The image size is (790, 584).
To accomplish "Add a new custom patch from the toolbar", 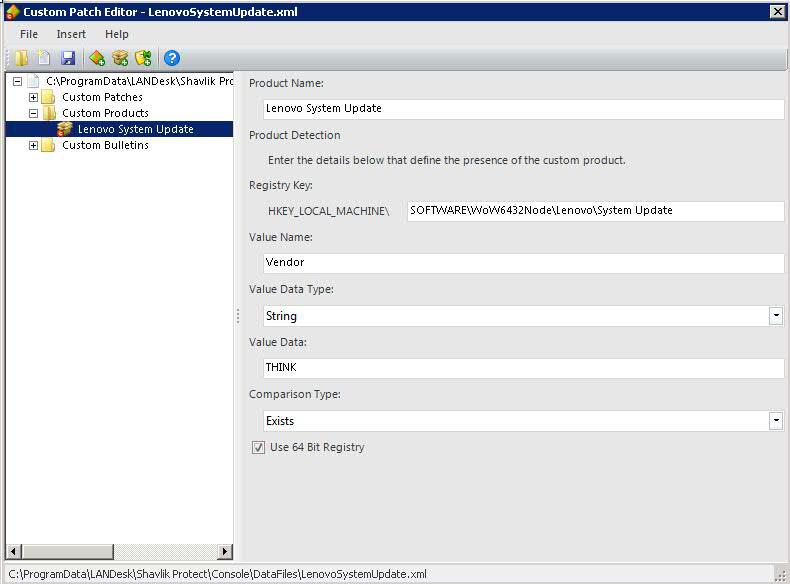I will click(97, 58).
